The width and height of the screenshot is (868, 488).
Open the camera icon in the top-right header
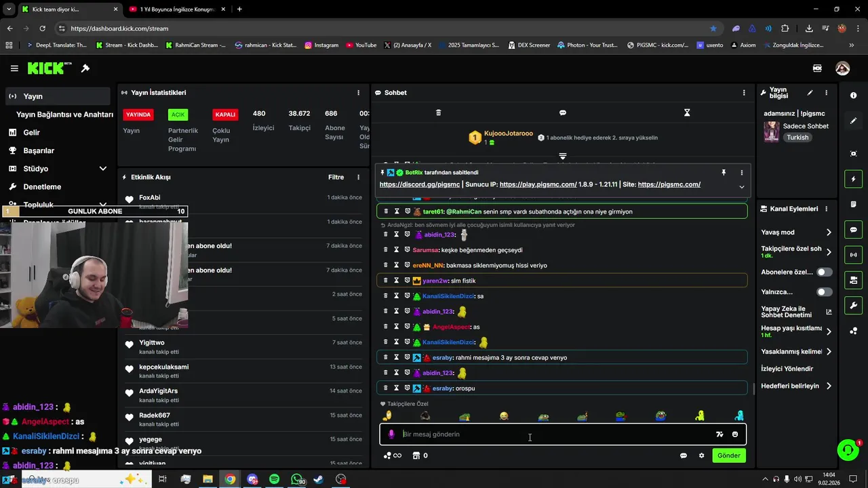tap(817, 68)
